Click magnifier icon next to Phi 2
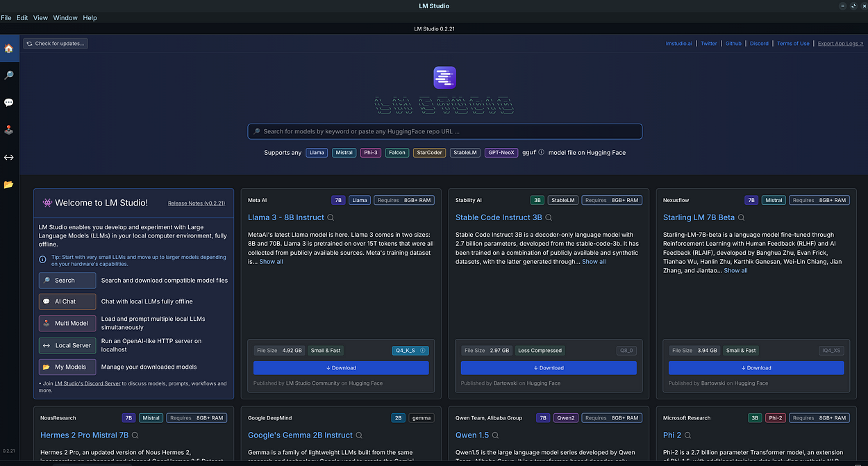This screenshot has height=466, width=868. [x=688, y=435]
